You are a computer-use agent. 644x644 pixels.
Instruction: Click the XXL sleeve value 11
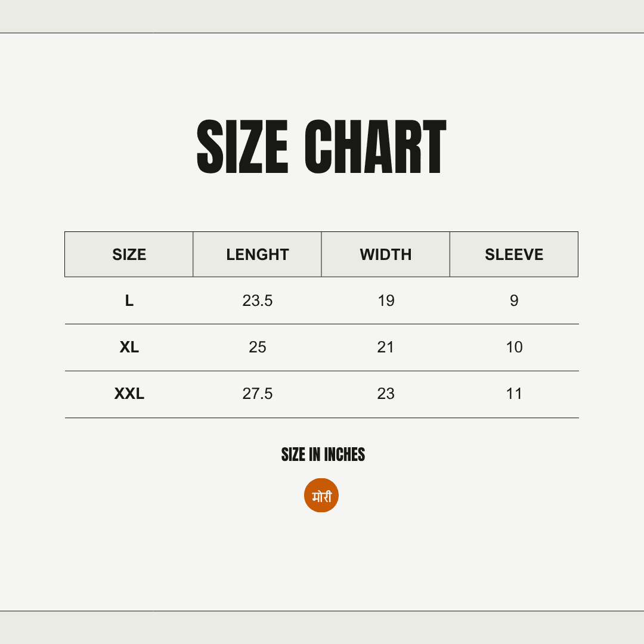(x=514, y=394)
